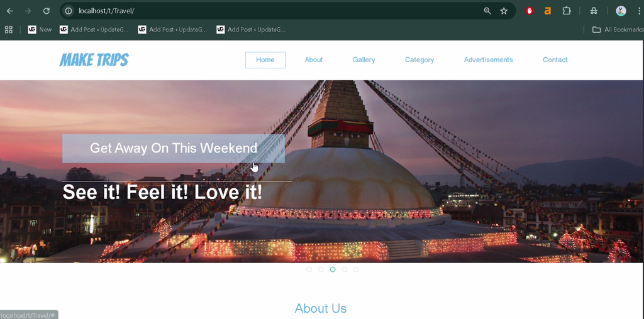644x319 pixels.
Task: Open the Advertisements navigation item
Action: tap(488, 60)
